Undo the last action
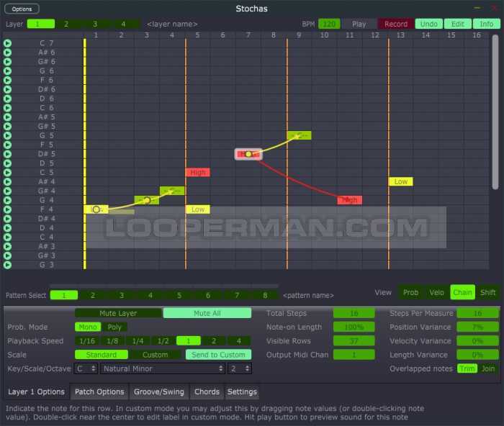The height and width of the screenshot is (426, 504). (429, 24)
